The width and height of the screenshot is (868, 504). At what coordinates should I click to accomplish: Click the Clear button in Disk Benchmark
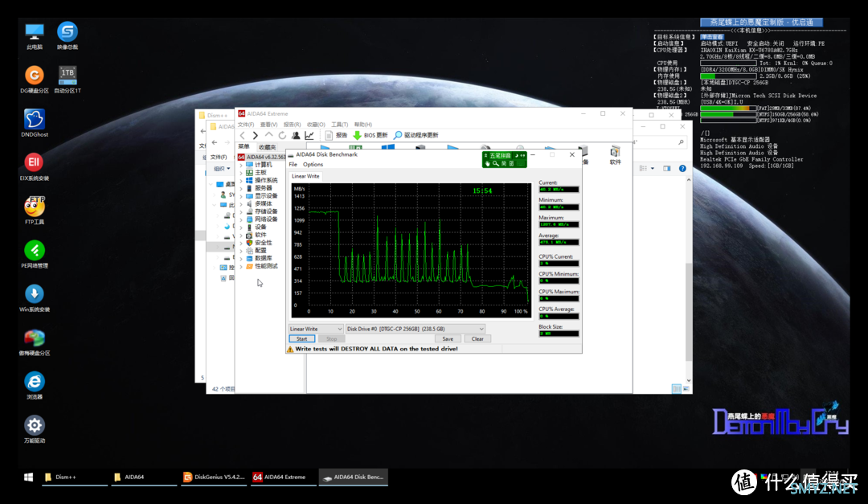pos(477,339)
